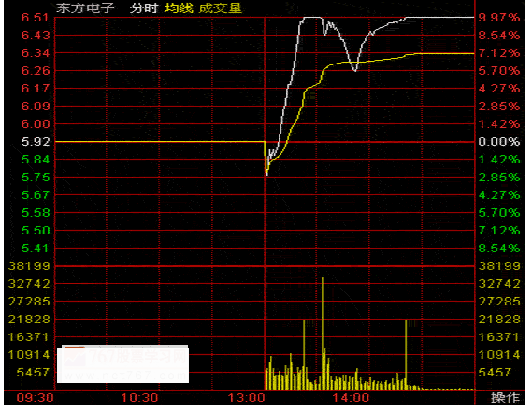The height and width of the screenshot is (412, 532).
Task: Click the 5.41 lowest price label
Action: click(36, 249)
